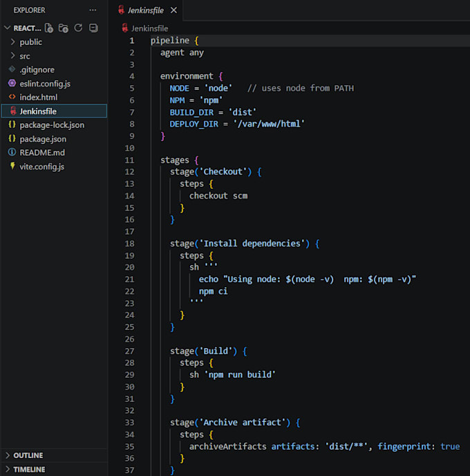Click 'archiveArtifacts' on line 35
Screen dimensions: 470x476
(x=227, y=446)
